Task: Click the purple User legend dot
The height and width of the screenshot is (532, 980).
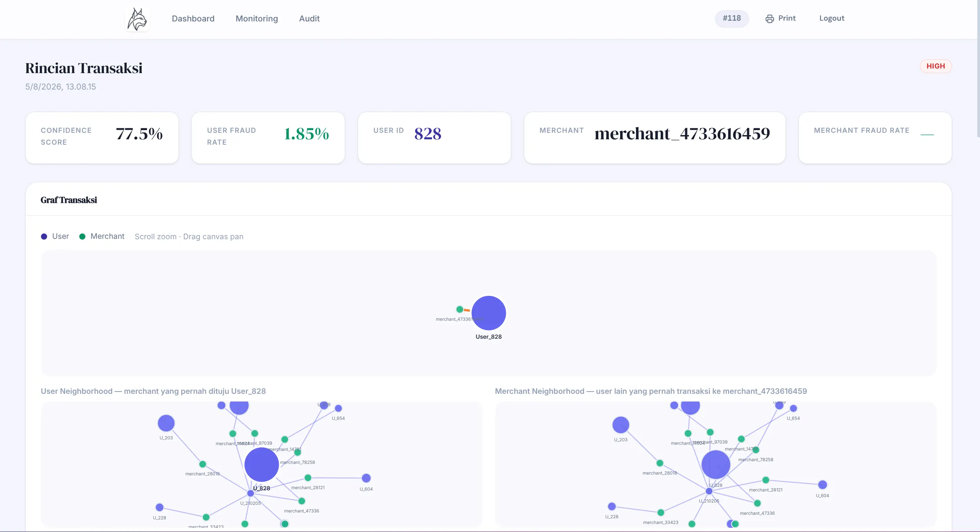Action: click(x=44, y=237)
